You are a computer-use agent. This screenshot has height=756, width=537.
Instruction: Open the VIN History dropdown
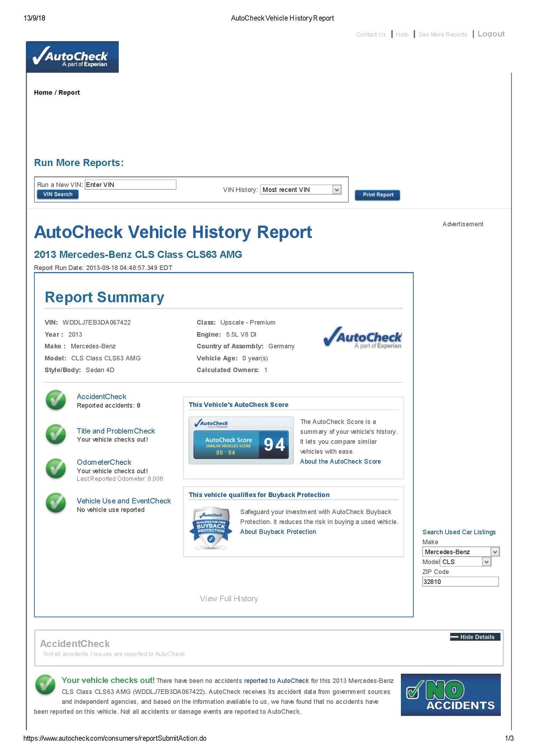pyautogui.click(x=301, y=189)
